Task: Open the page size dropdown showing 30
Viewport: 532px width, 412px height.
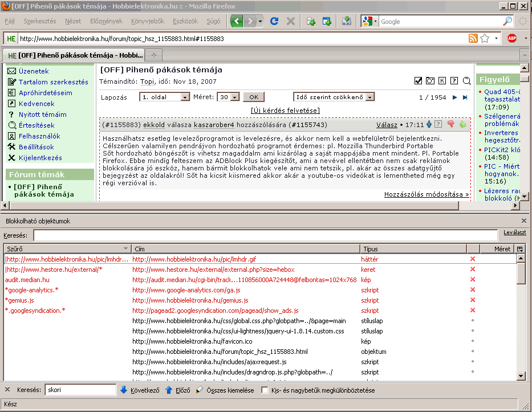Action: point(228,97)
